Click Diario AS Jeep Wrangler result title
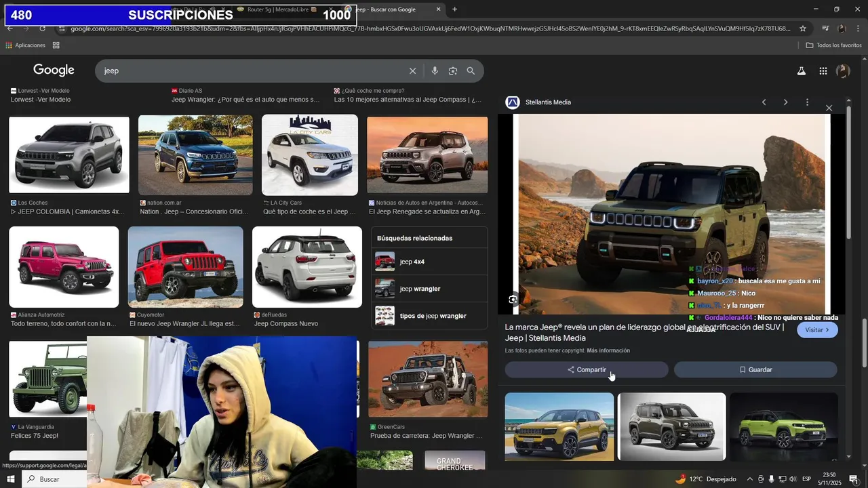This screenshot has width=868, height=488. (x=245, y=100)
